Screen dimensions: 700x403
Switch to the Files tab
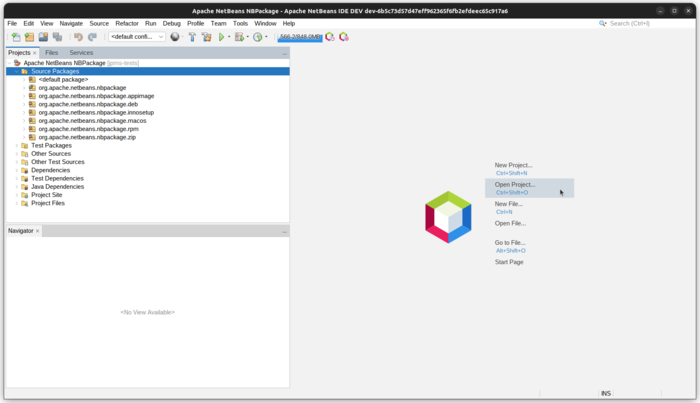click(51, 53)
